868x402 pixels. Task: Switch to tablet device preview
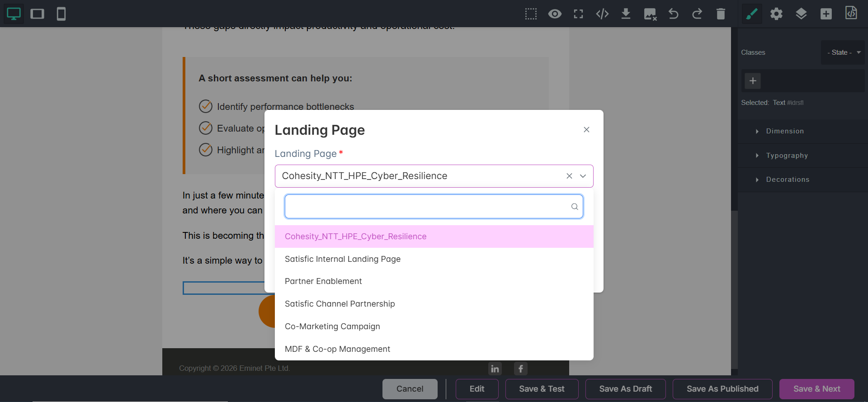point(38,14)
